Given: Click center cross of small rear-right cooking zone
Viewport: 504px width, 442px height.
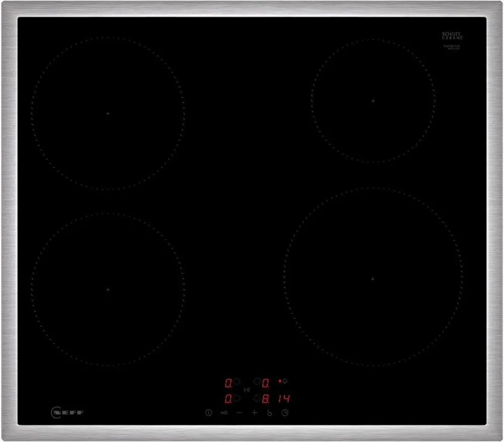Looking at the screenshot, I should [373, 101].
